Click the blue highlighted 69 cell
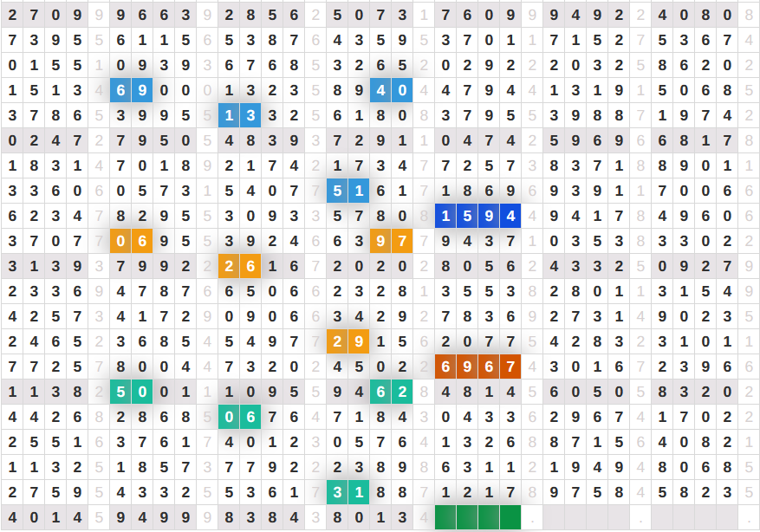Screen dimensions: 760x532 point(131,90)
